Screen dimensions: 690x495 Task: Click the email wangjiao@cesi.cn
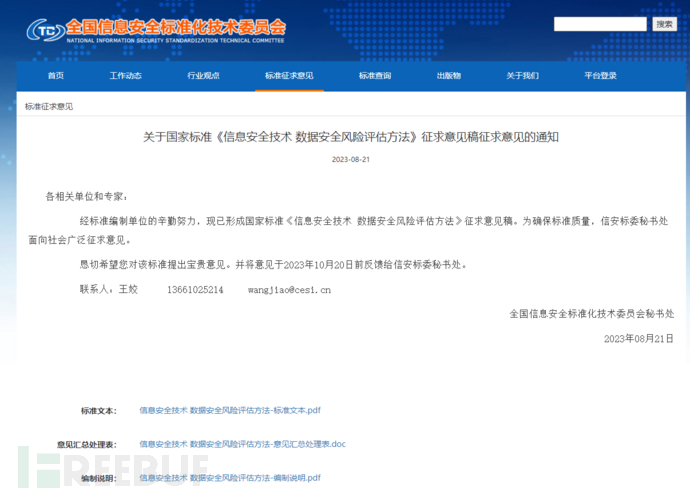coord(289,290)
